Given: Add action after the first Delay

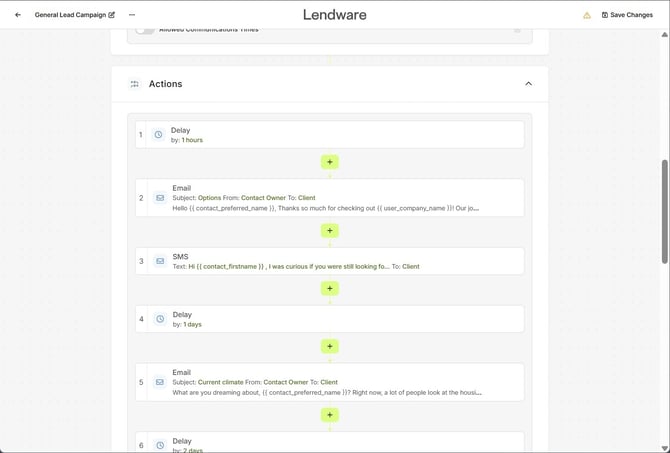Looking at the screenshot, I should coord(330,162).
